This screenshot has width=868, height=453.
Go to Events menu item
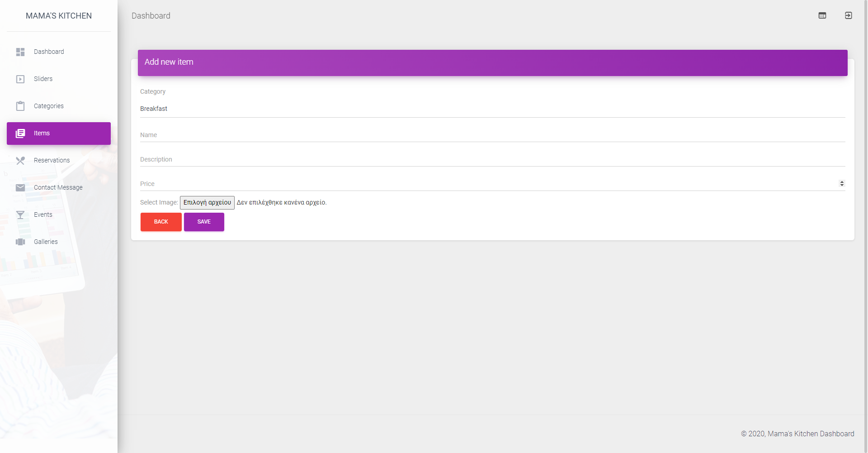click(59, 215)
